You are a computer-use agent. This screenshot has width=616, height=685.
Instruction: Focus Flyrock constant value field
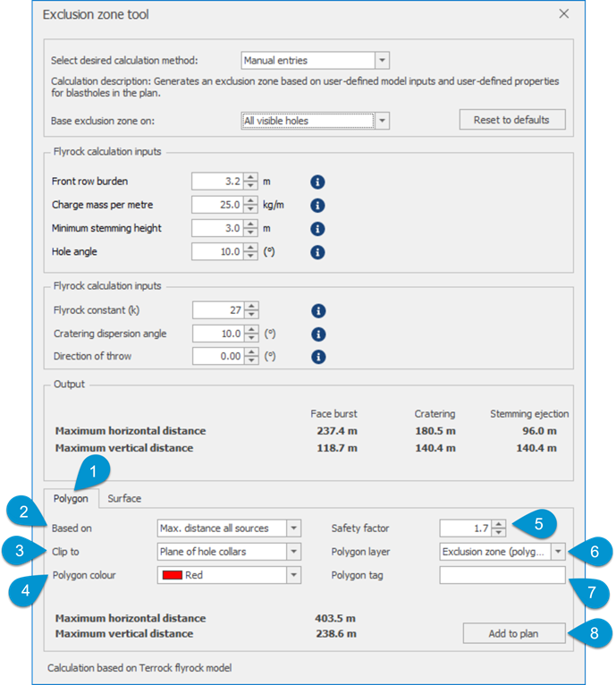coord(218,310)
